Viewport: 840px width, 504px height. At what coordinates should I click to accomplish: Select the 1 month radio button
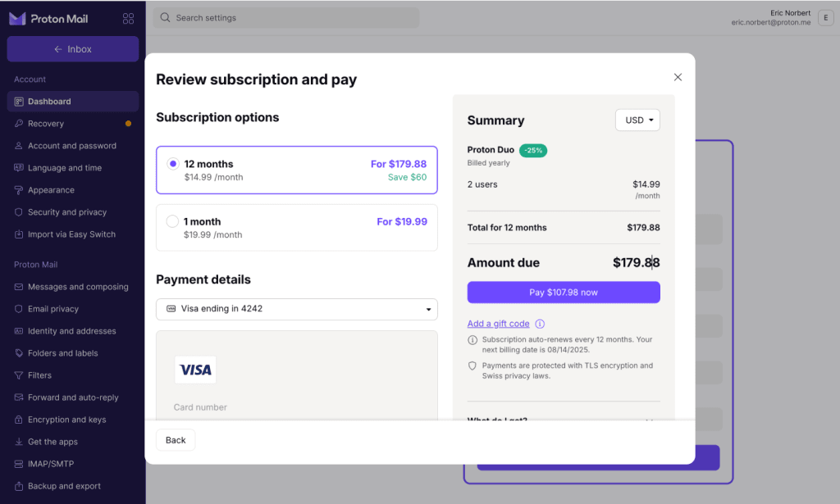(x=172, y=221)
